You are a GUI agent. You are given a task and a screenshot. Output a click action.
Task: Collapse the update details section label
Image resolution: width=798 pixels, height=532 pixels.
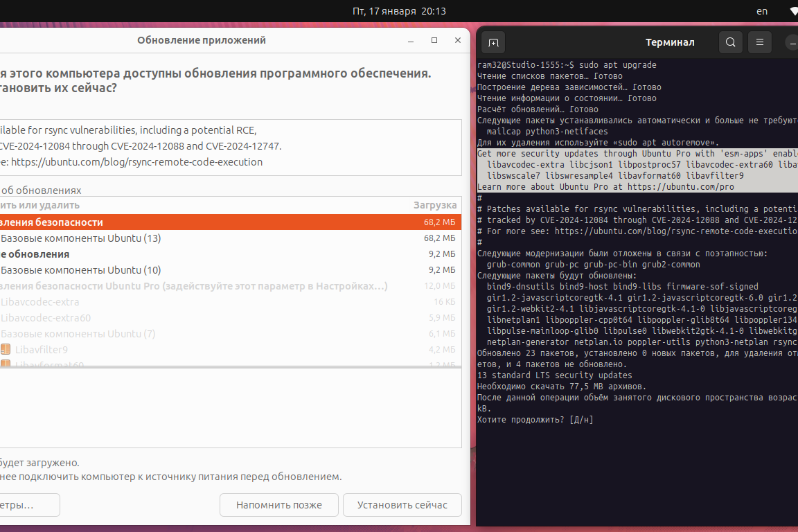tap(42, 190)
